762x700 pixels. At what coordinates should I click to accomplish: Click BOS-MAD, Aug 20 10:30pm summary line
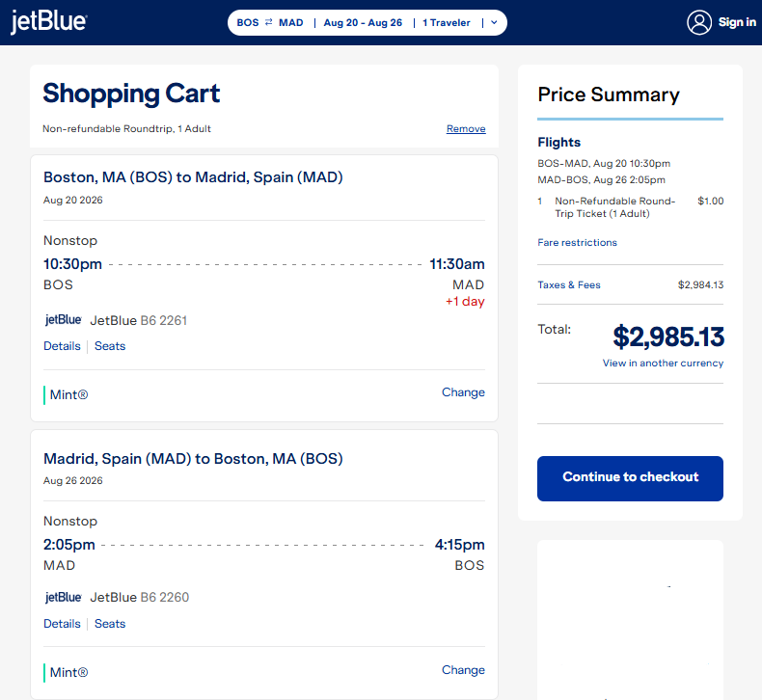tap(604, 163)
